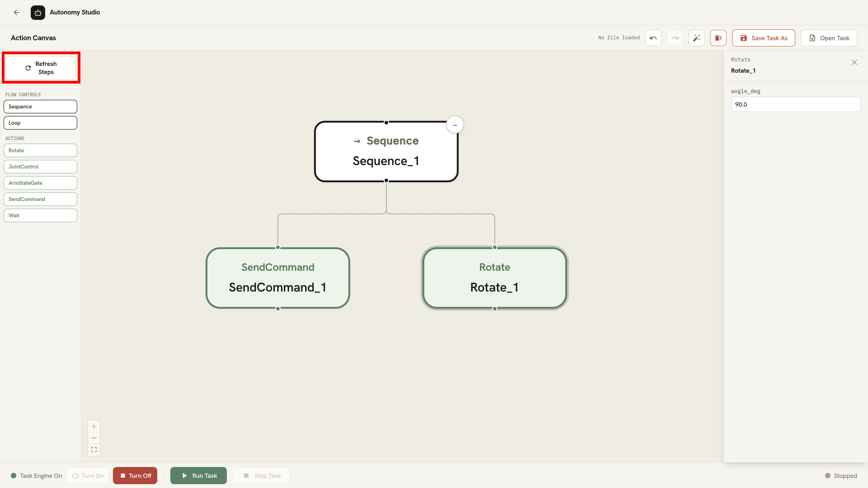Add a Loop flow control

pyautogui.click(x=40, y=123)
